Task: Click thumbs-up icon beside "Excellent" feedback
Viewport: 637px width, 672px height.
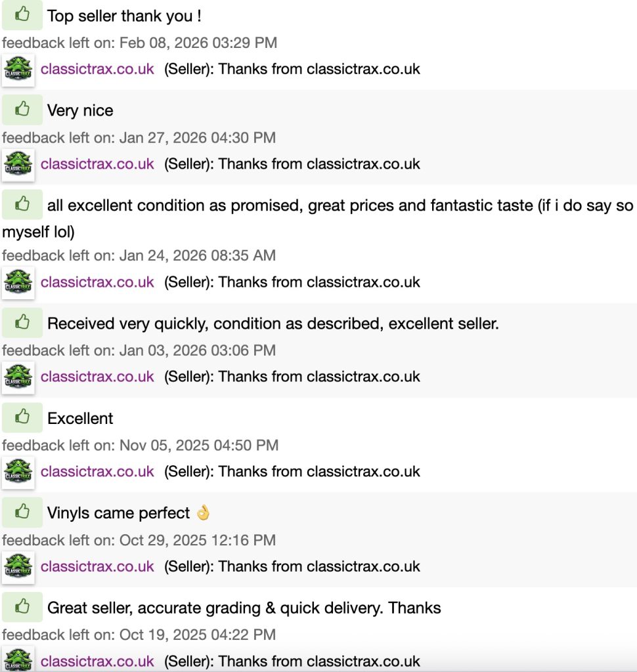Action: 22,417
